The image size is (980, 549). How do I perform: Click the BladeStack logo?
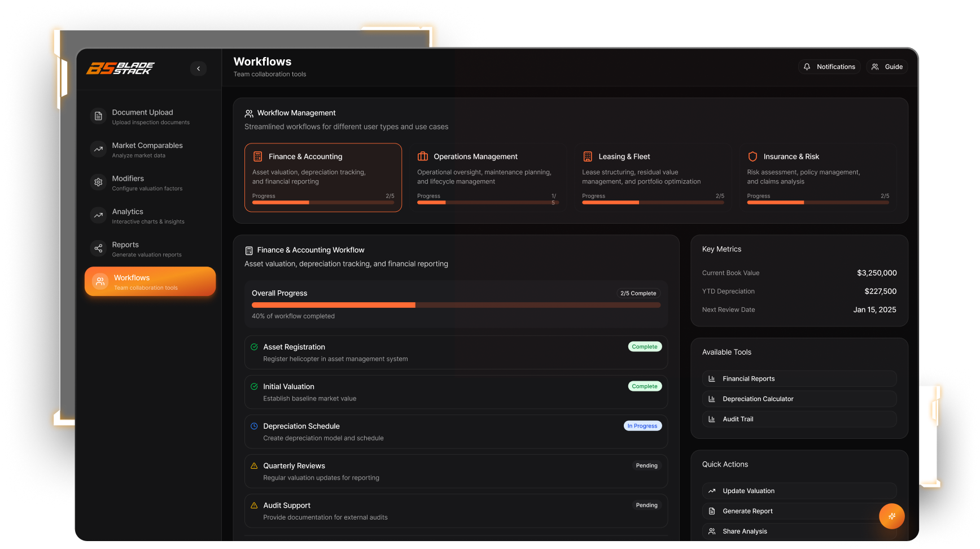tap(120, 68)
